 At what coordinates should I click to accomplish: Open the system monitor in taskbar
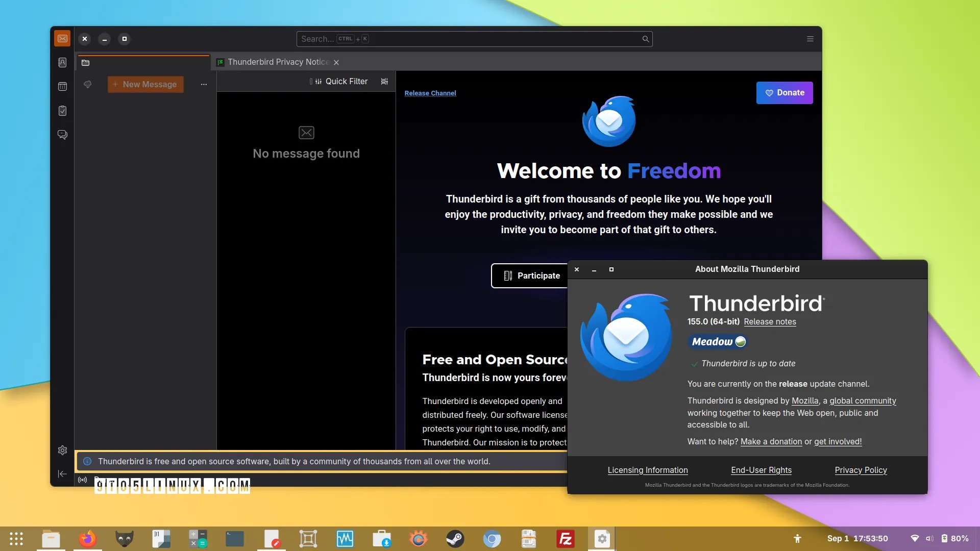pyautogui.click(x=345, y=539)
